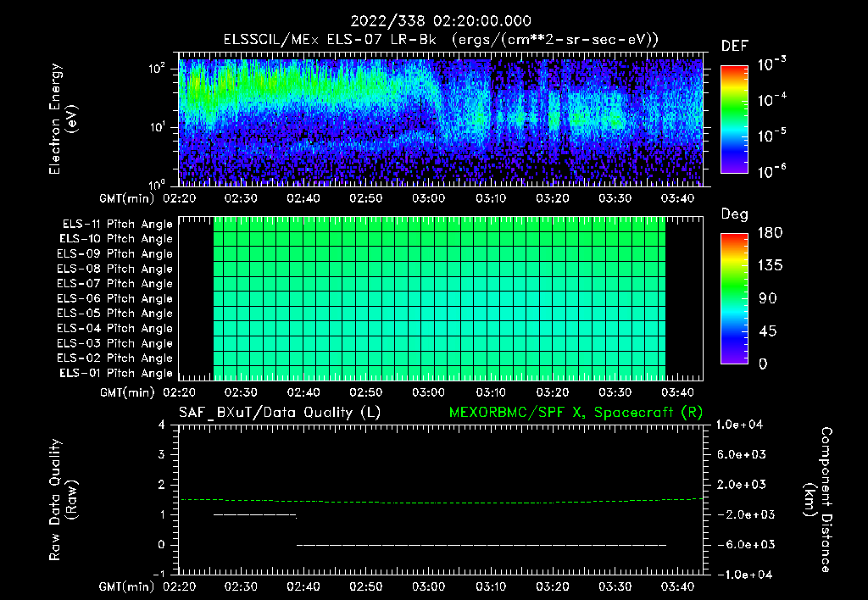Click the 'ELS-01 Pitch Angle' row label

[x=116, y=373]
